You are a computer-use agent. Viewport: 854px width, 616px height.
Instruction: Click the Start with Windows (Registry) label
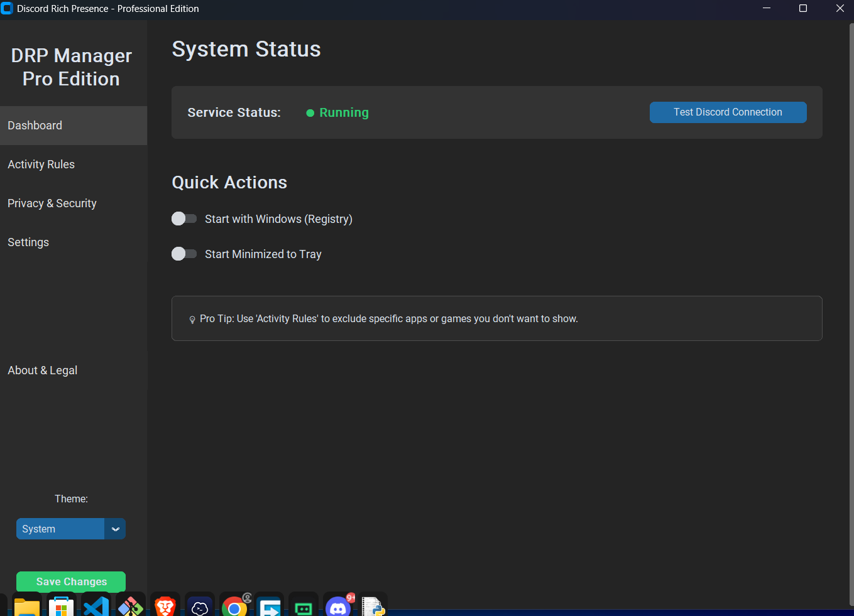(278, 219)
